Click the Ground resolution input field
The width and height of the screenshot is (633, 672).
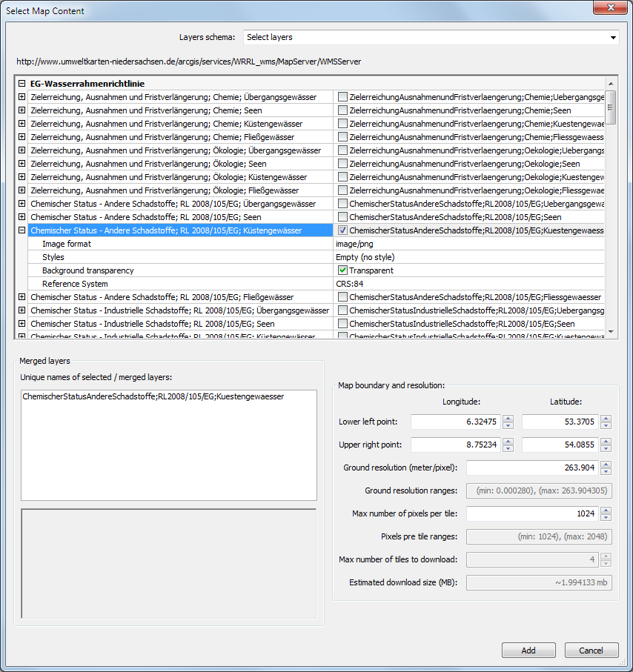click(531, 468)
